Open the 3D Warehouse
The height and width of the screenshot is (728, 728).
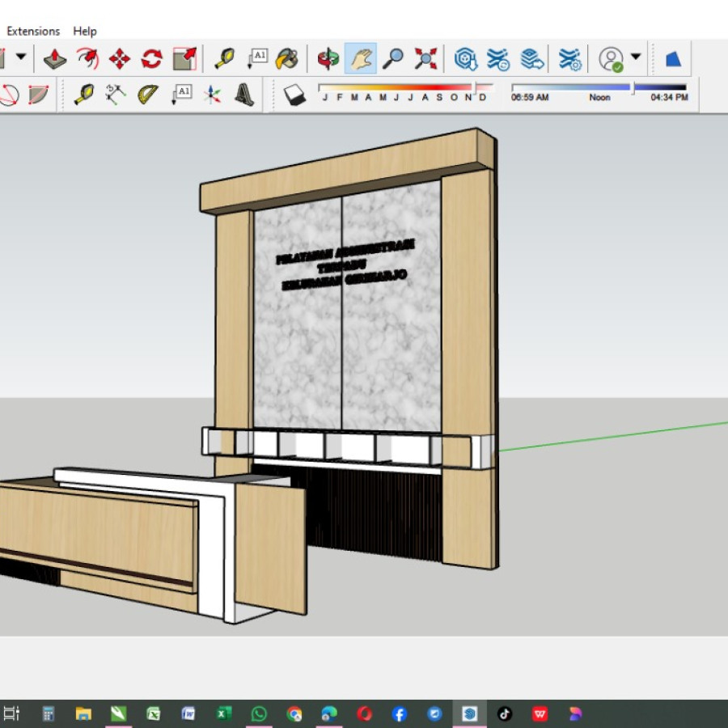coord(466,59)
